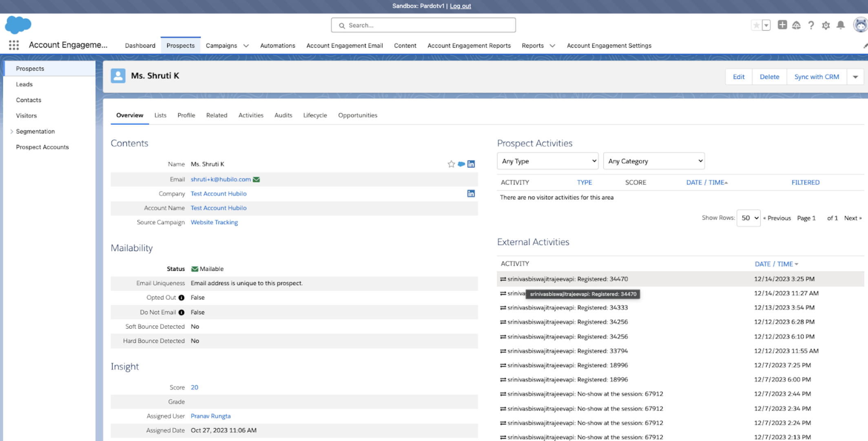
Task: Open the Prospects nav tab
Action: coord(180,46)
